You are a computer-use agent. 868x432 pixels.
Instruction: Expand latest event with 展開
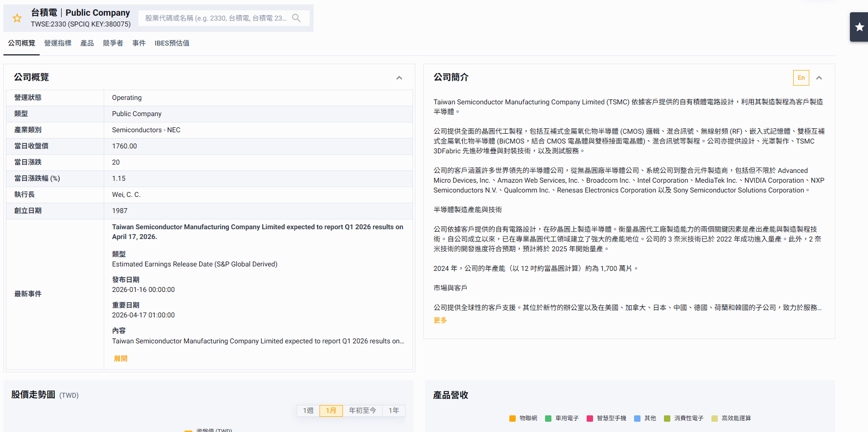pyautogui.click(x=120, y=359)
